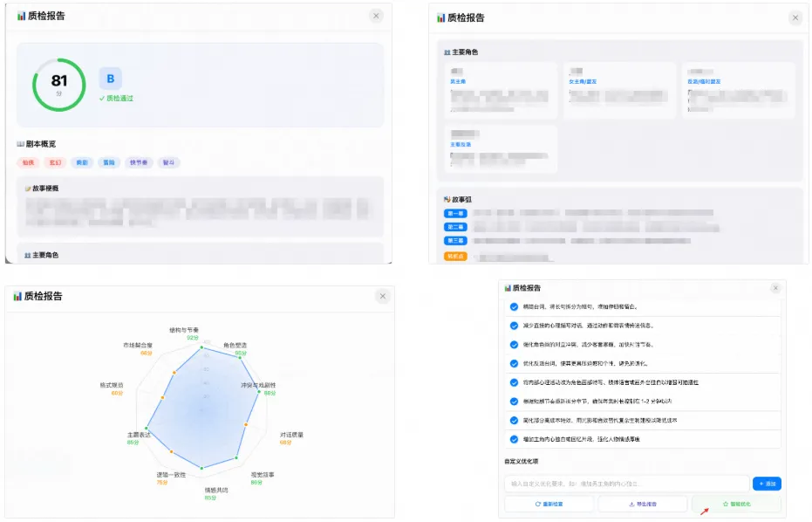The height and width of the screenshot is (522, 812).
Task: Select the blue 喜剧 genre tag
Action: (x=82, y=162)
